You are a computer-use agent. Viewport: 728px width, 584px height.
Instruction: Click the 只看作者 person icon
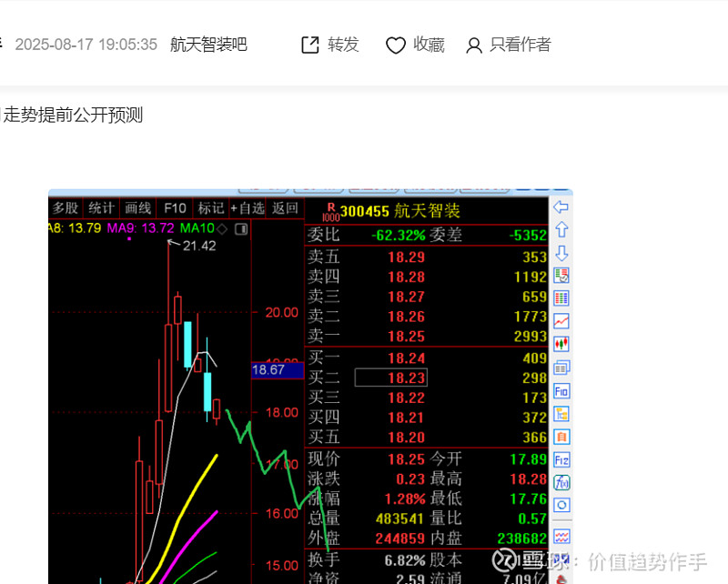point(473,45)
